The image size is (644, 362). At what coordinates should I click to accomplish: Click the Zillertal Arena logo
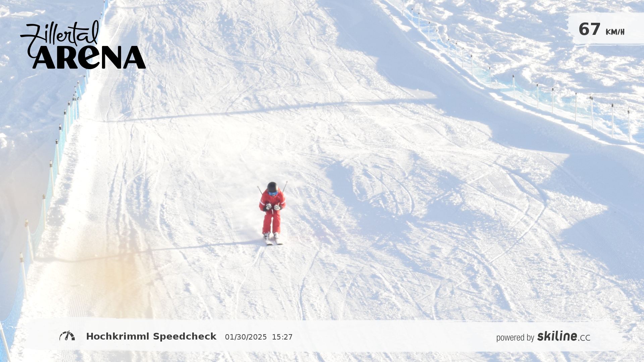[x=83, y=45]
